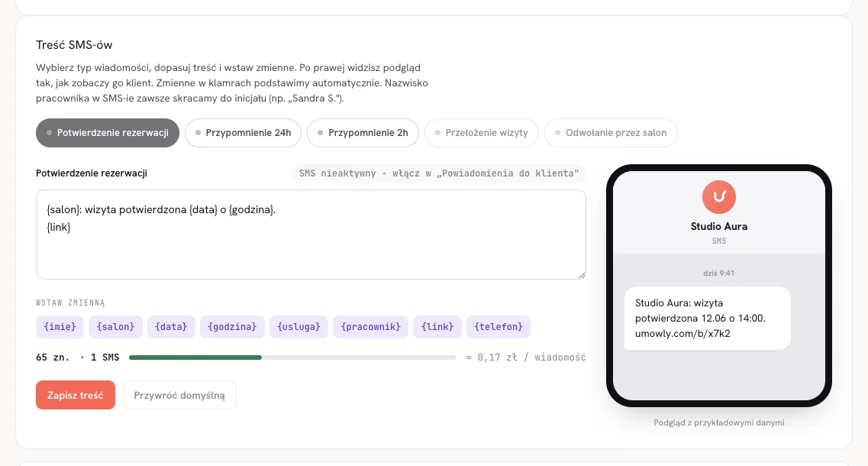
Task: Click the status dot on Przełożenie wizyty tab
Action: [x=438, y=133]
